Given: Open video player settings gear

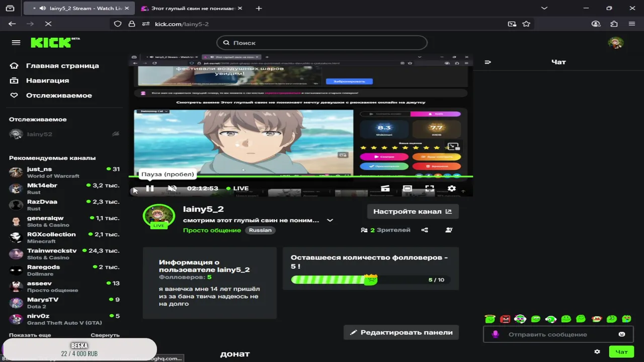Looking at the screenshot, I should [x=452, y=189].
